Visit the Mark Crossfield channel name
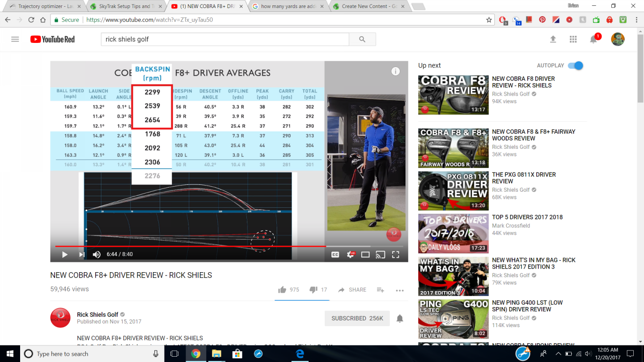Screen dimensions: 644x362 511,226
